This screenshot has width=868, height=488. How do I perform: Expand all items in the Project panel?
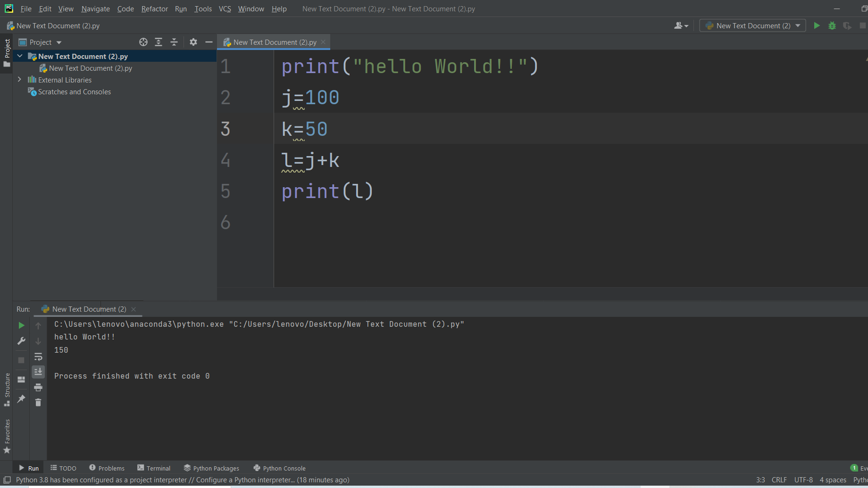[159, 42]
